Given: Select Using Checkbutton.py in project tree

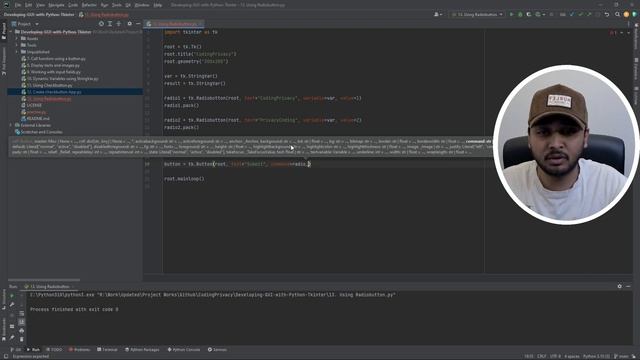Looking at the screenshot, I should (50, 85).
